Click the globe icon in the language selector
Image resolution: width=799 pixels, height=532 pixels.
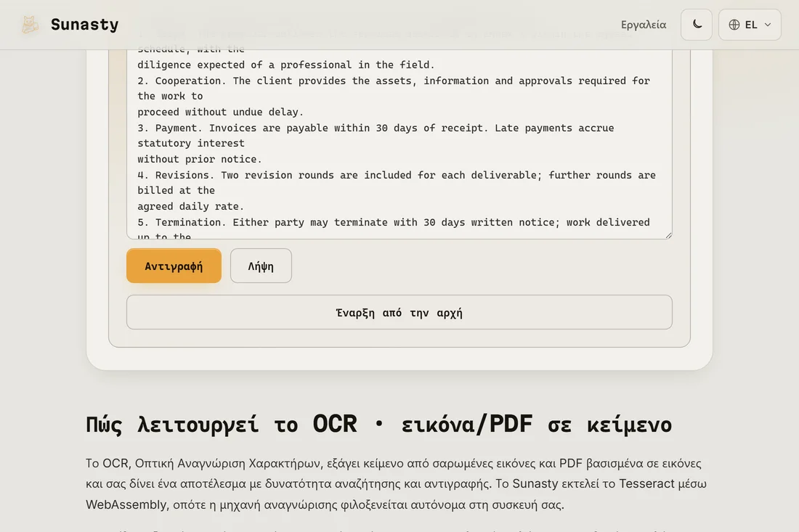click(x=734, y=25)
